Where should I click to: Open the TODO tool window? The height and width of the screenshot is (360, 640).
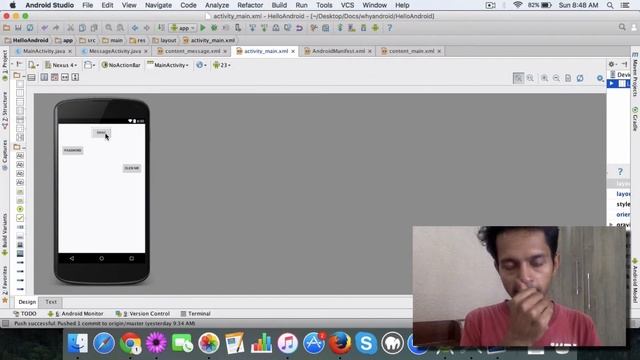coord(25,313)
